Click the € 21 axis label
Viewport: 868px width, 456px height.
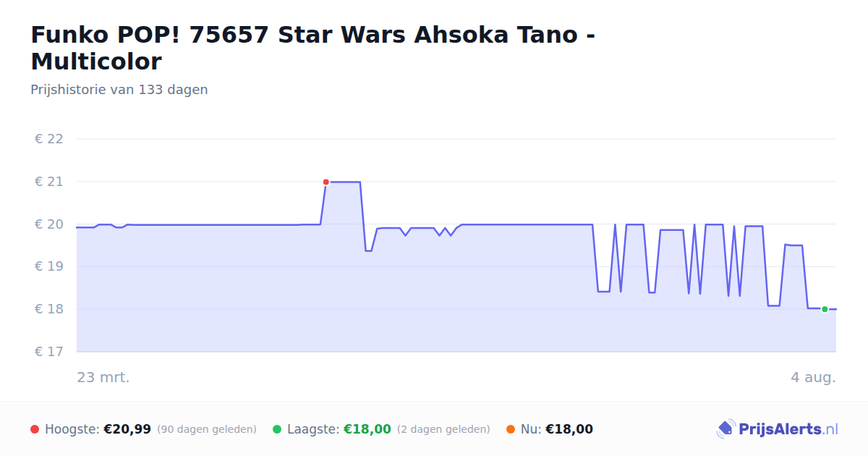point(49,182)
